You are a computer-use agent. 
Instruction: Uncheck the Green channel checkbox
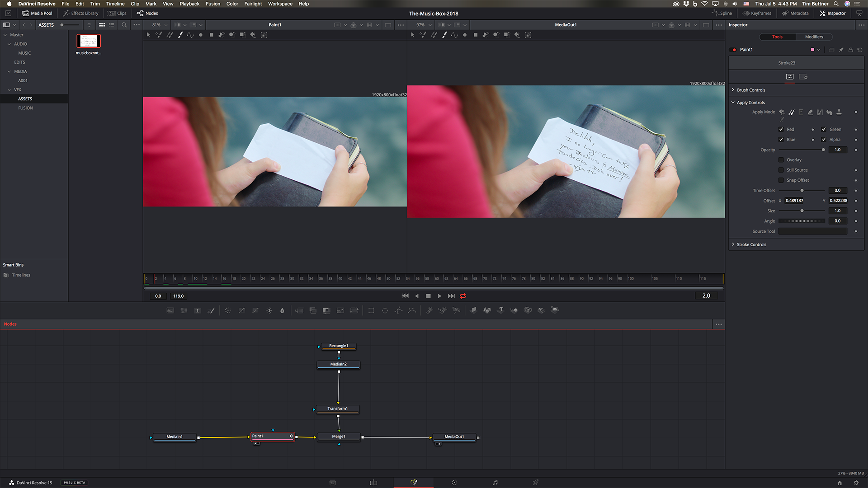pos(824,129)
